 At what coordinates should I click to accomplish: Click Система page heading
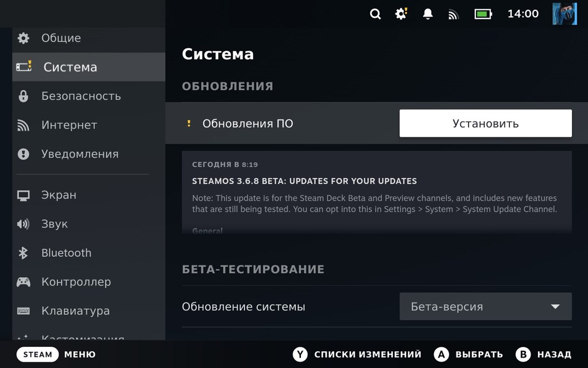(x=218, y=54)
